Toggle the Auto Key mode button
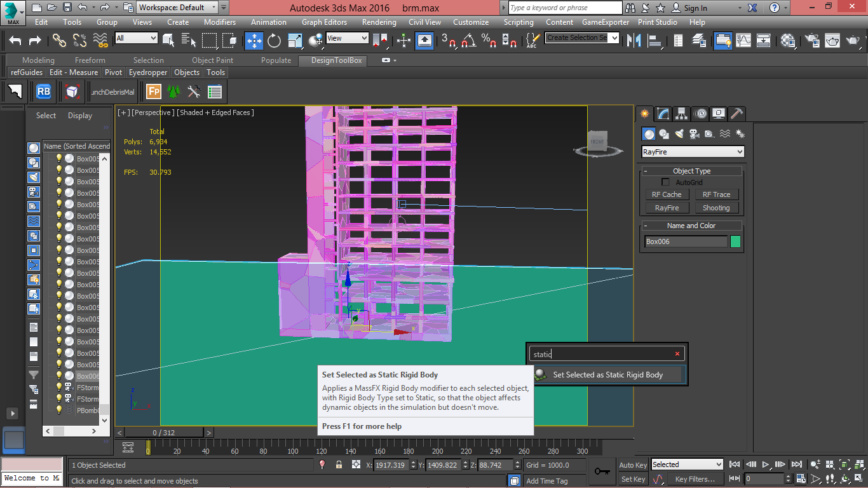Image resolution: width=868 pixels, height=488 pixels. coord(633,465)
